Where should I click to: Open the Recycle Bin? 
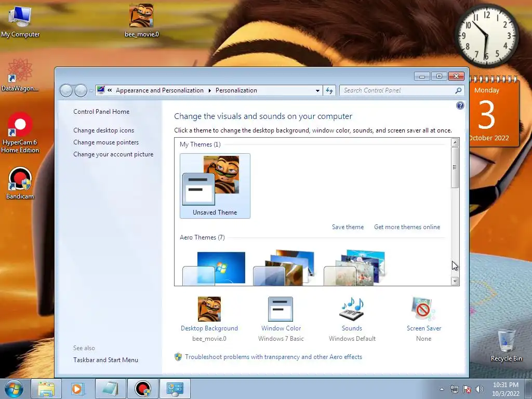tap(506, 346)
